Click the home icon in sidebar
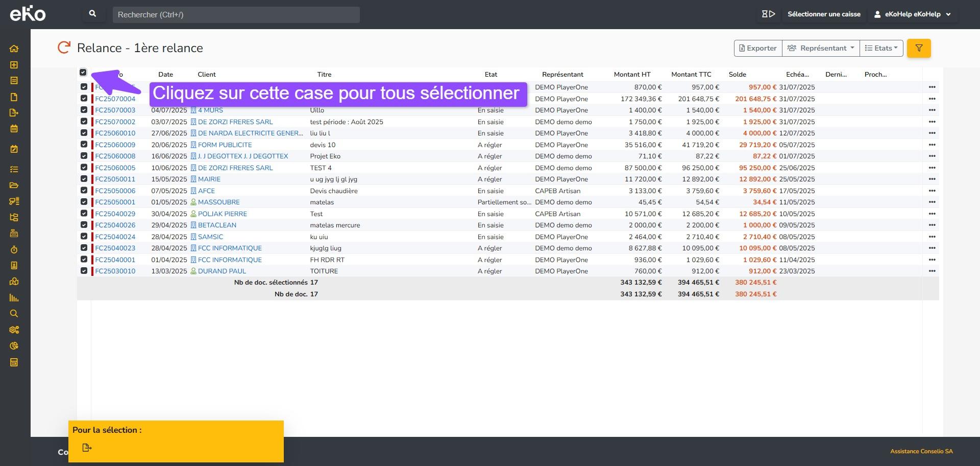This screenshot has height=466, width=980. coord(14,49)
